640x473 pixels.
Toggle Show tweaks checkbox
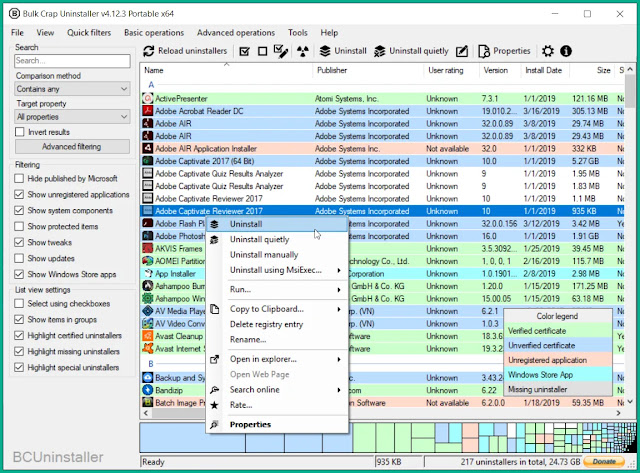(19, 242)
